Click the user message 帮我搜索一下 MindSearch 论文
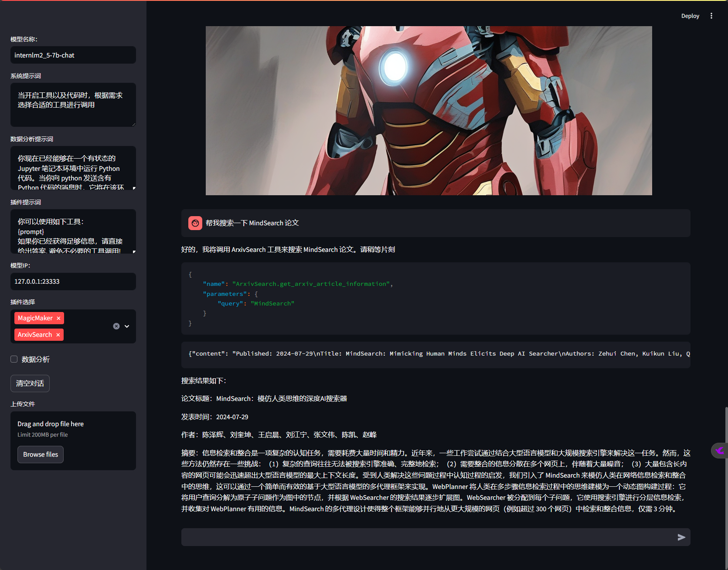 point(252,223)
